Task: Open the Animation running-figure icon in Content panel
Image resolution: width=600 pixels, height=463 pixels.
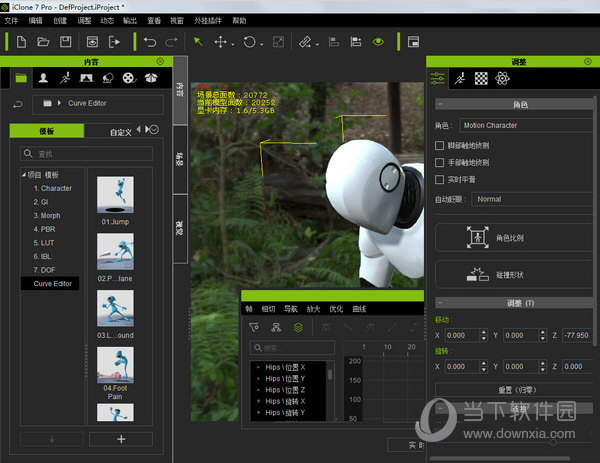Action: [x=65, y=78]
